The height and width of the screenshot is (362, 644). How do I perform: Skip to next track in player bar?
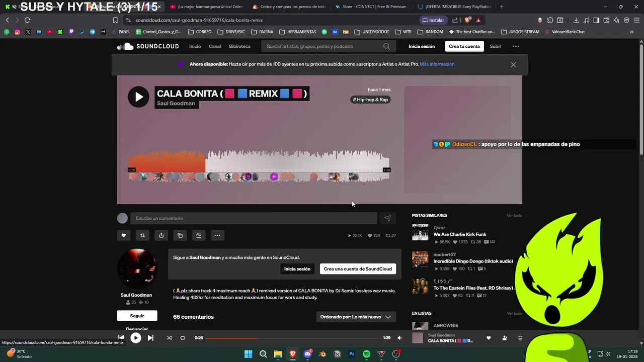(x=150, y=338)
